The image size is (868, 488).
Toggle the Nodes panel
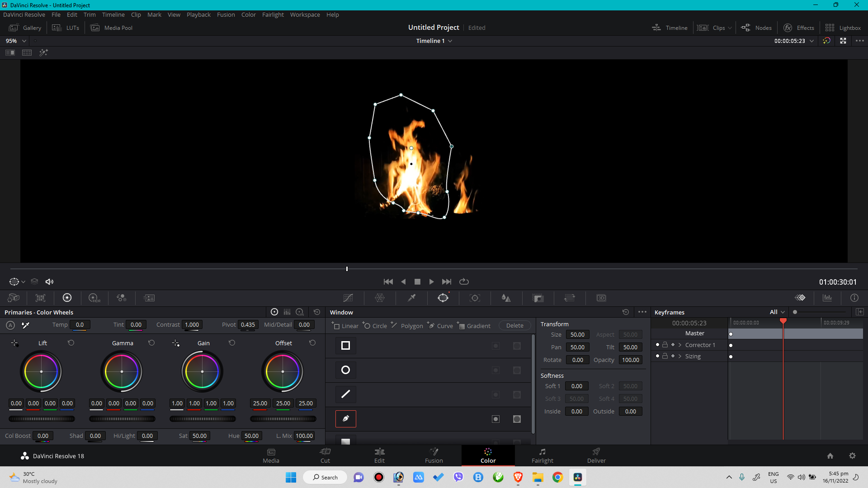[x=756, y=28]
